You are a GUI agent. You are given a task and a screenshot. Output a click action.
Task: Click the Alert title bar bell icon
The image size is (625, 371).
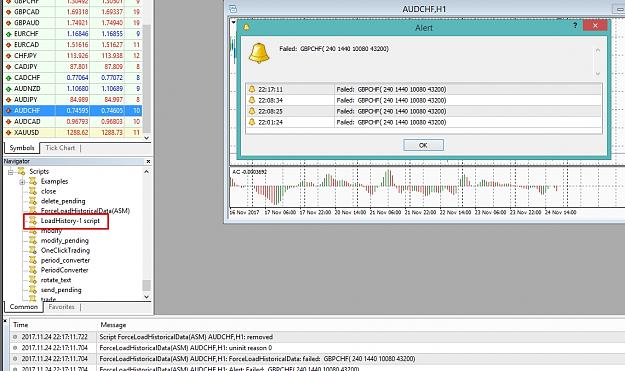(x=246, y=27)
